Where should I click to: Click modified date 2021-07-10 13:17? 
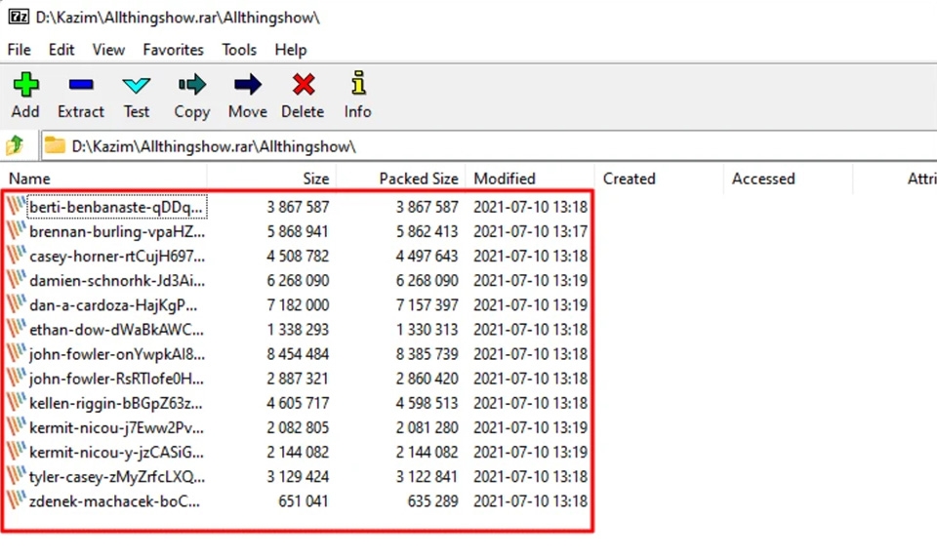[x=531, y=231]
